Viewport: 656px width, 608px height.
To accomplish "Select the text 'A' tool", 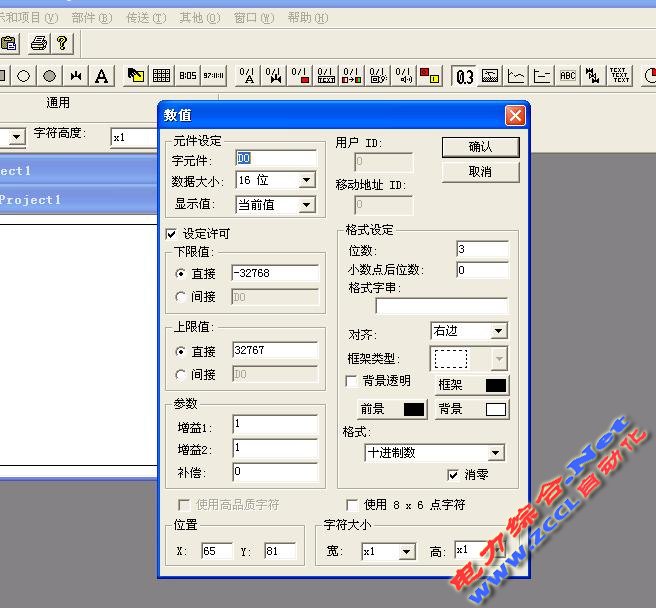I will click(103, 75).
